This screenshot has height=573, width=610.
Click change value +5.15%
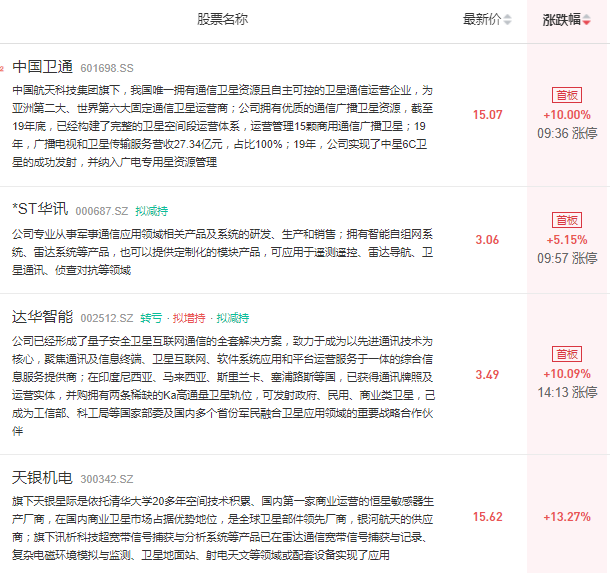point(567,240)
